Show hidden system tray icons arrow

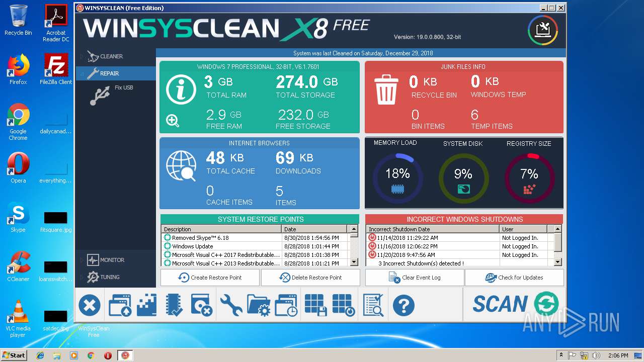[x=561, y=355]
